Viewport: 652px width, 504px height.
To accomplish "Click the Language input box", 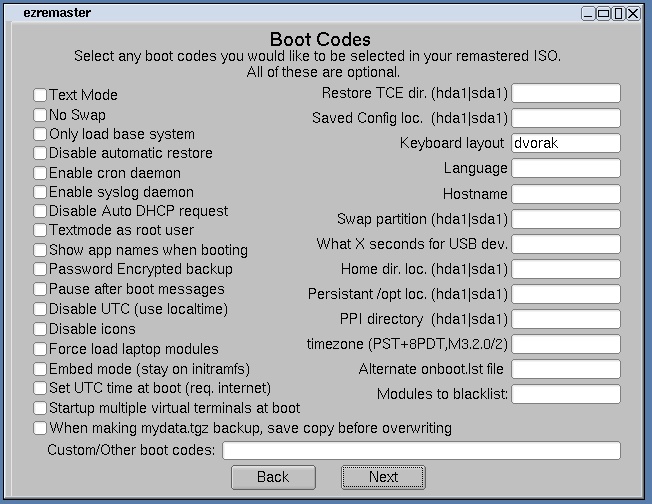I will point(565,168).
